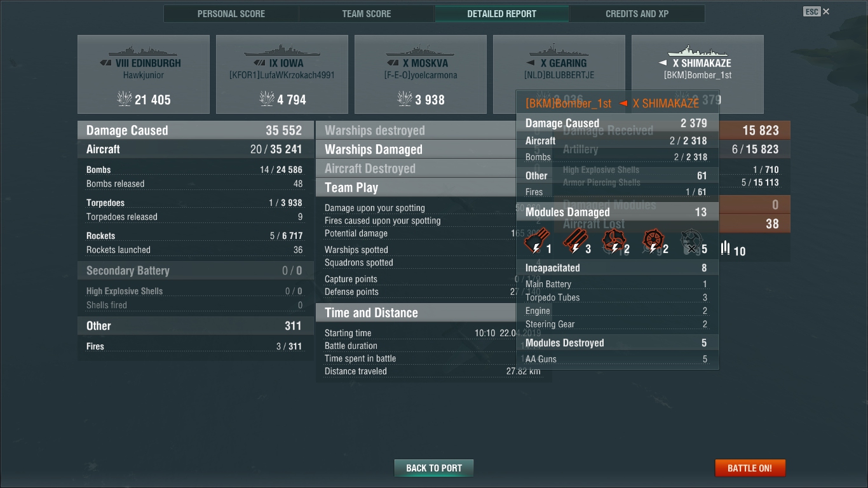Click the Aircraft 20 / 35 241 row
Image resolution: width=868 pixels, height=488 pixels.
[195, 149]
